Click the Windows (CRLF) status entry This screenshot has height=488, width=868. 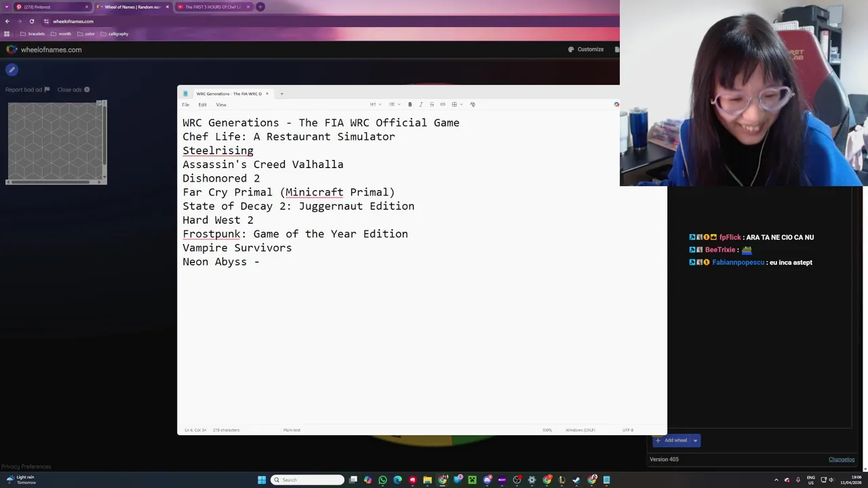[x=580, y=430]
